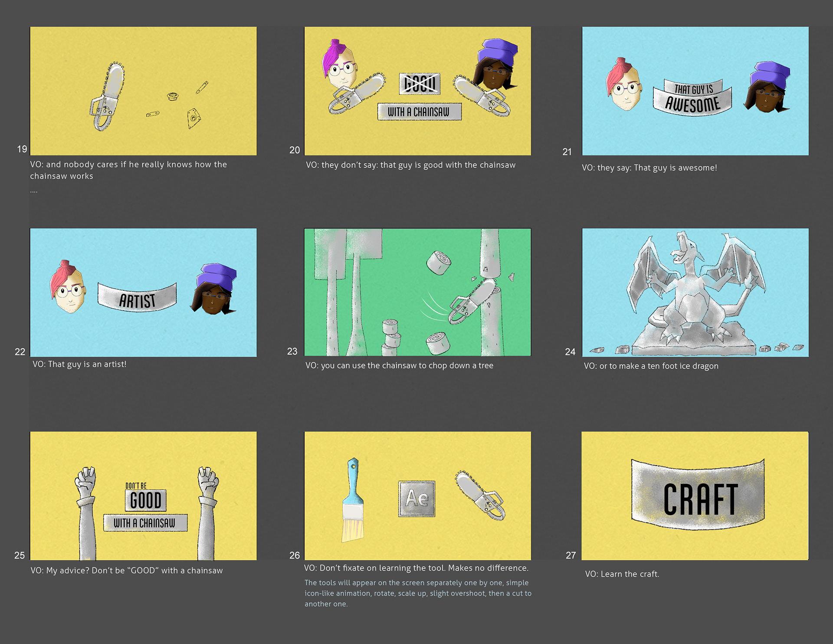Click frame number 22 label
This screenshot has width=833, height=644.
20,352
